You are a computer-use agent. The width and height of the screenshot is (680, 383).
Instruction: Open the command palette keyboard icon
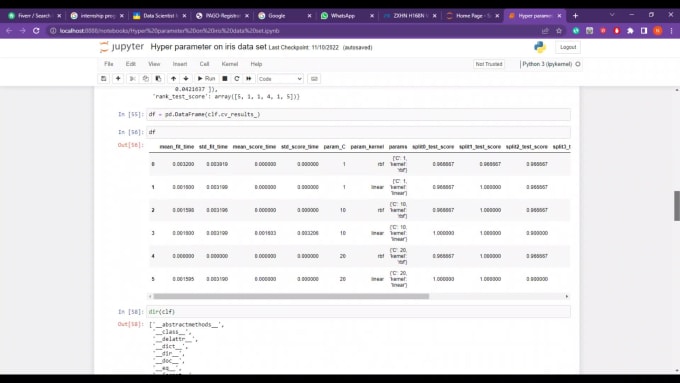click(x=314, y=79)
